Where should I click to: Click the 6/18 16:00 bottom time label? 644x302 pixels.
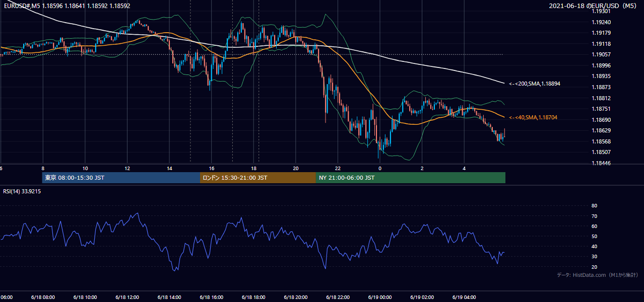[211, 297]
